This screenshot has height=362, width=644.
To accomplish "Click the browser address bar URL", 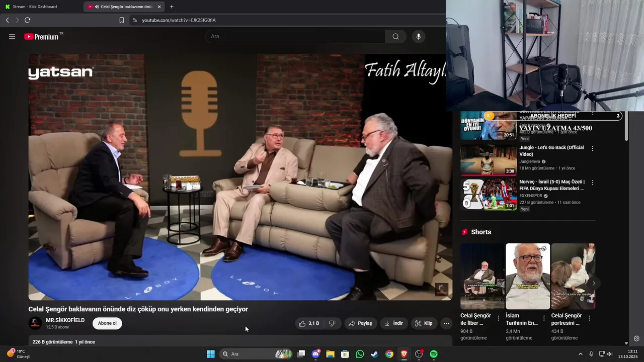I will click(x=179, y=20).
